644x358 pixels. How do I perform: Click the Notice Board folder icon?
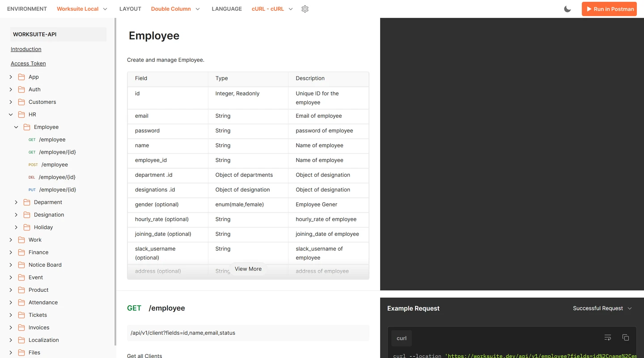[21, 265]
